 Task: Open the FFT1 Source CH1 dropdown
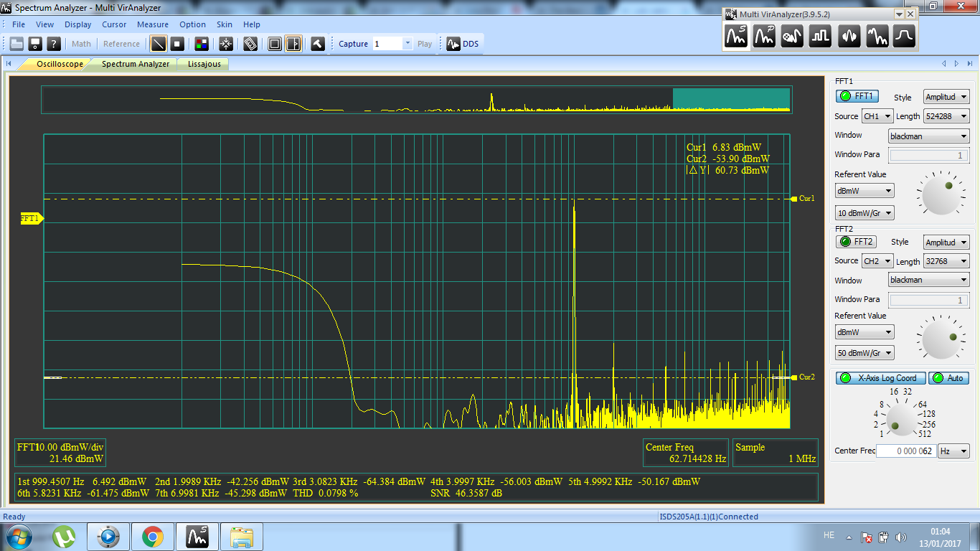[877, 116]
